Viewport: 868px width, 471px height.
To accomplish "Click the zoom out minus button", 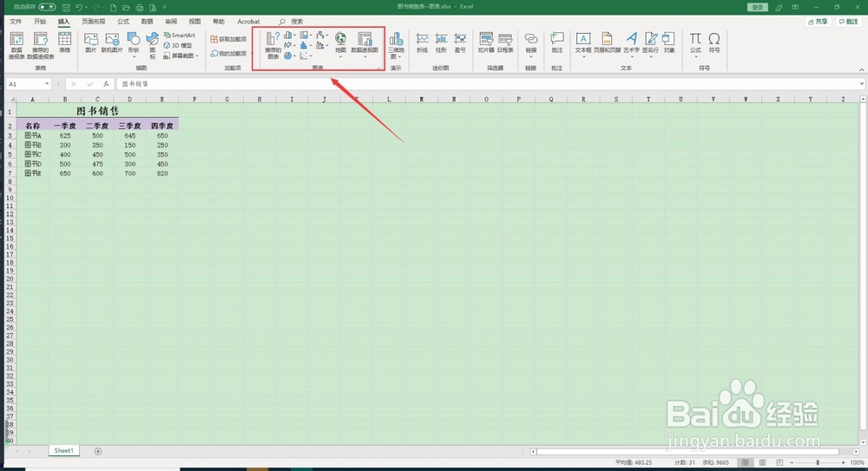I will click(792, 462).
